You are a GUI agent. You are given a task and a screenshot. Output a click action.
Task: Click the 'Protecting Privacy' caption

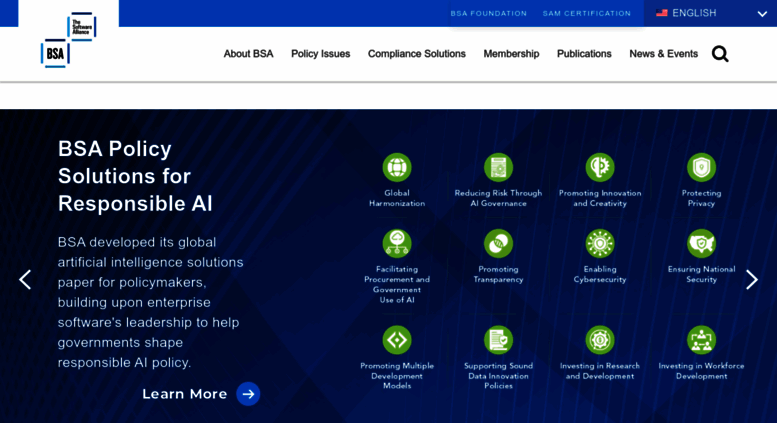(701, 198)
